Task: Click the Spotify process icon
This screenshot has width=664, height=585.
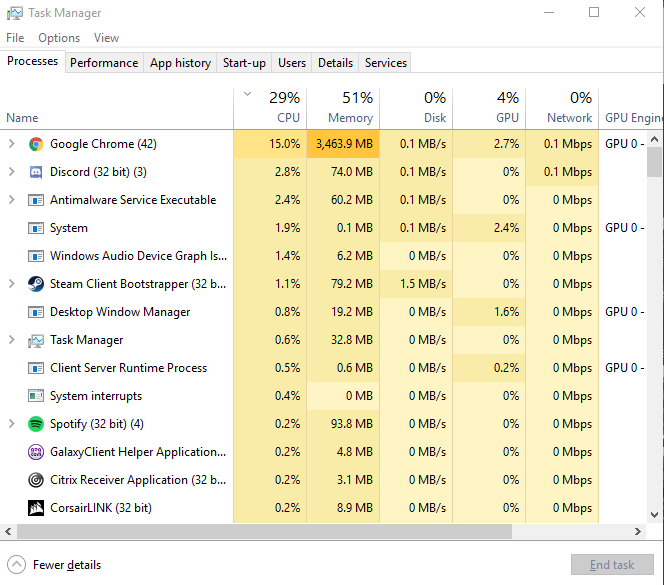Action: click(36, 424)
